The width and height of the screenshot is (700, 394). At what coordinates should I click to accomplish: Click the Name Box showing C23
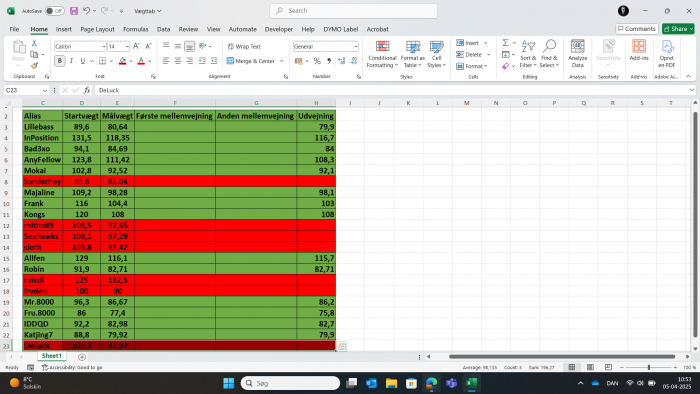click(x=26, y=90)
